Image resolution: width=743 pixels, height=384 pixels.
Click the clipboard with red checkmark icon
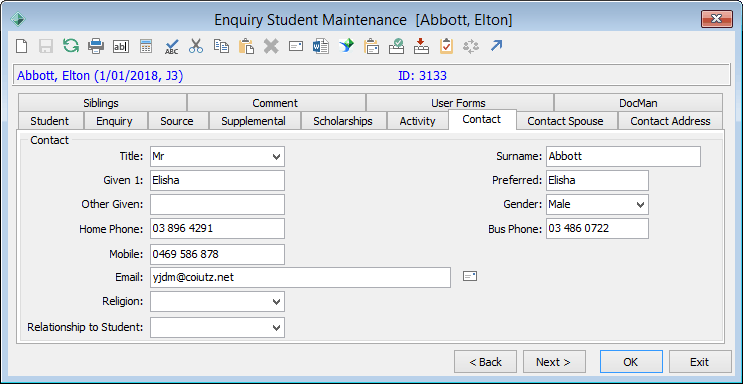tap(446, 46)
